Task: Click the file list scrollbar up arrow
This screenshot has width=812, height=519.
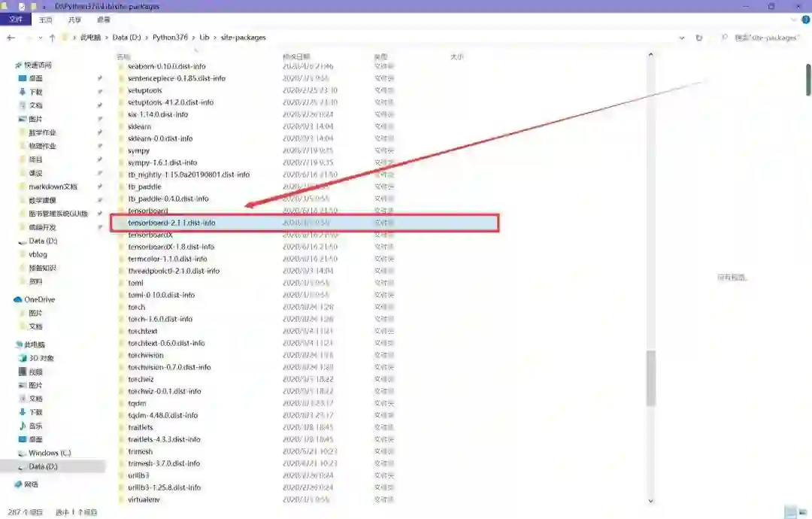Action: click(651, 55)
